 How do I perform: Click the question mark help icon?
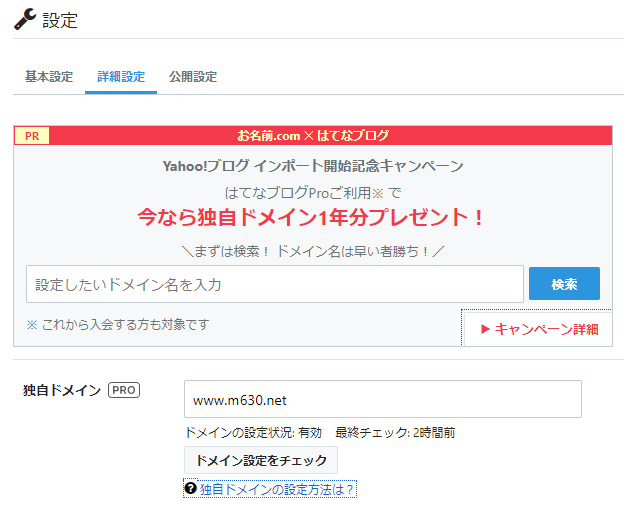coord(191,488)
